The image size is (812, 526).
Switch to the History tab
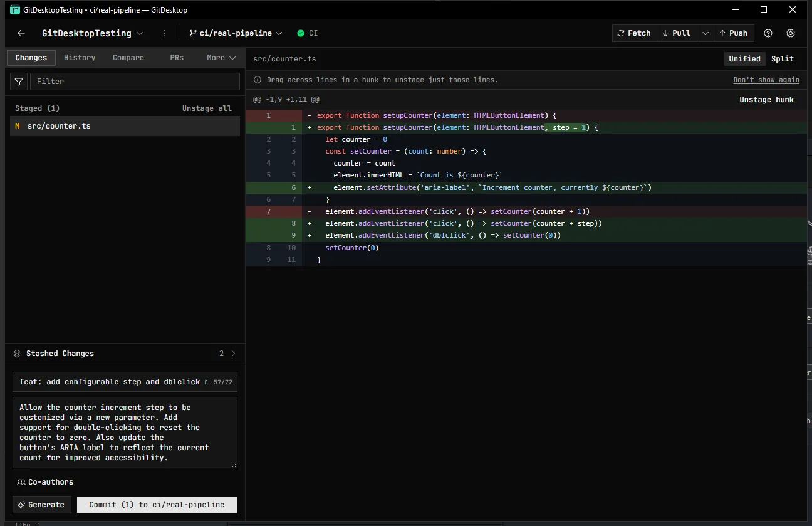pyautogui.click(x=80, y=58)
